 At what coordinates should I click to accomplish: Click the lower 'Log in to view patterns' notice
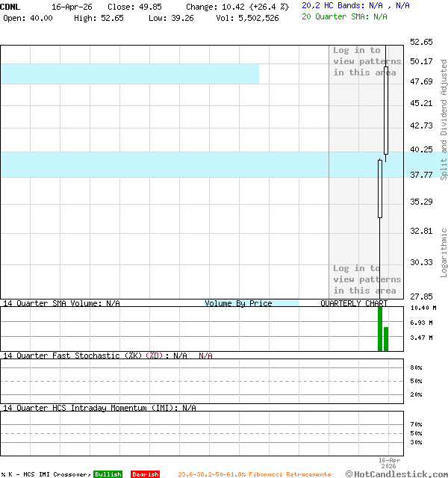(367, 279)
